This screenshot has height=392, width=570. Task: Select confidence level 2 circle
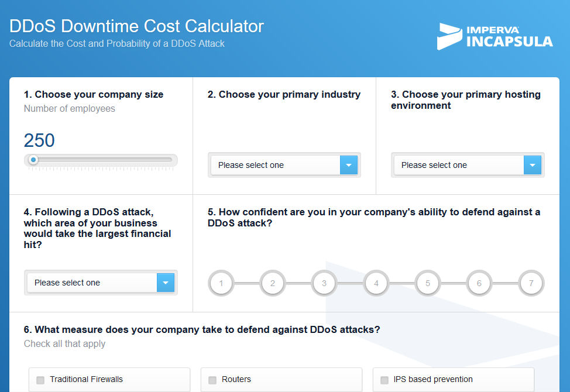click(273, 283)
